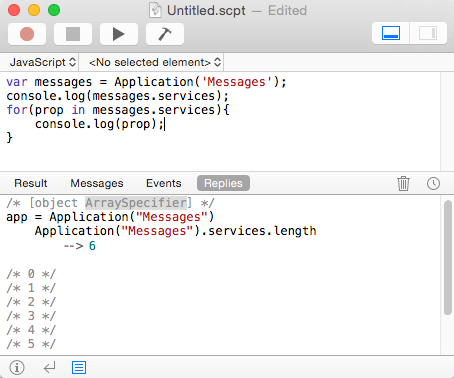Click the Edited title status
Screen dimensions: 454x378
coord(287,11)
